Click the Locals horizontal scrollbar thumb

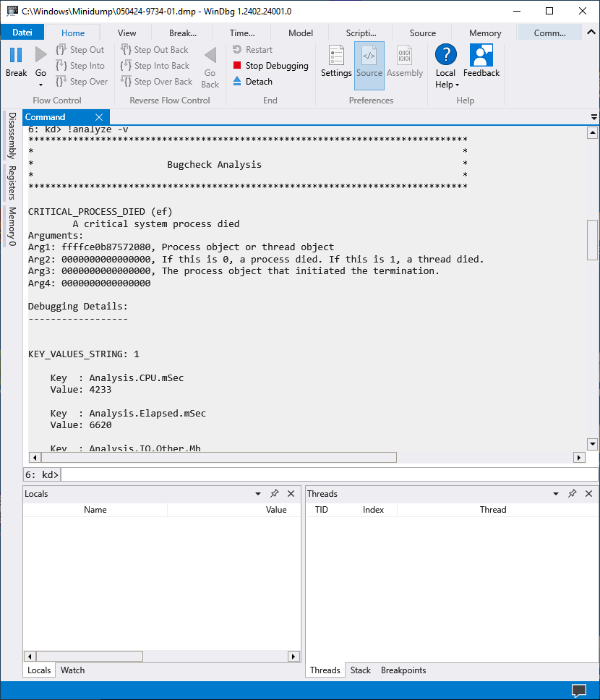click(x=90, y=657)
